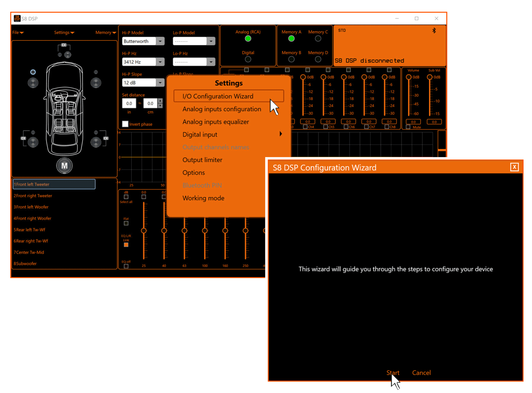
Task: Click the center speaker icon above car
Action: point(68,55)
